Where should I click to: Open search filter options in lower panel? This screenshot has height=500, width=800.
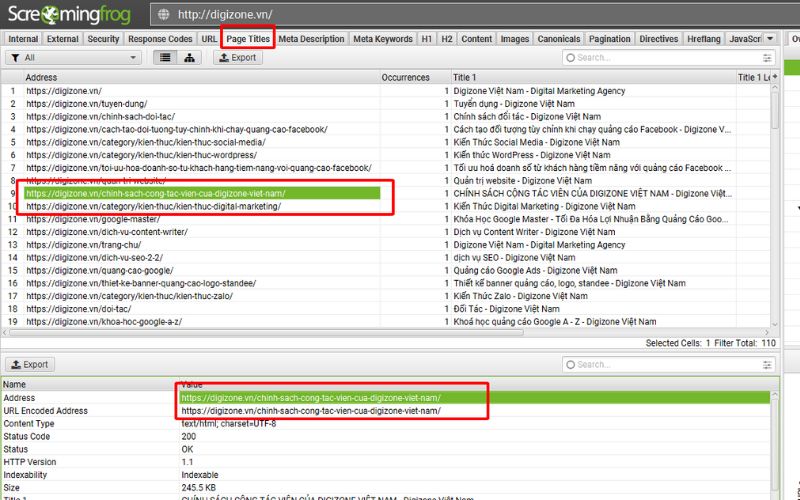click(767, 365)
